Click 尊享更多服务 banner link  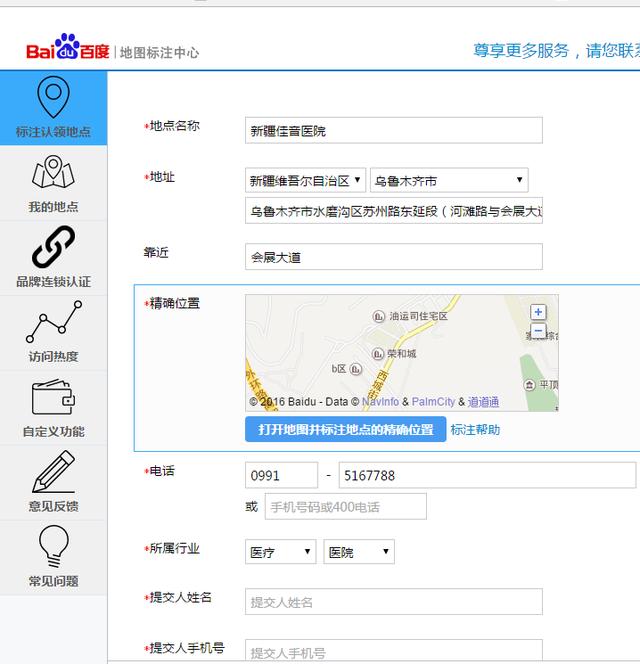coord(556,51)
